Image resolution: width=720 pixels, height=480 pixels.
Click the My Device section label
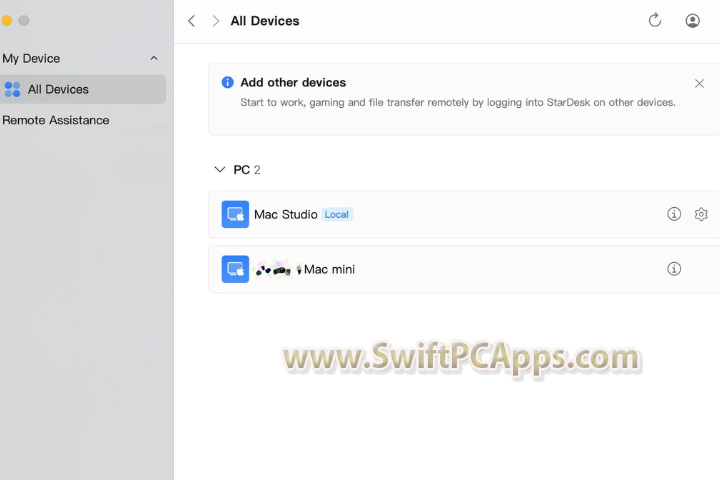(31, 58)
